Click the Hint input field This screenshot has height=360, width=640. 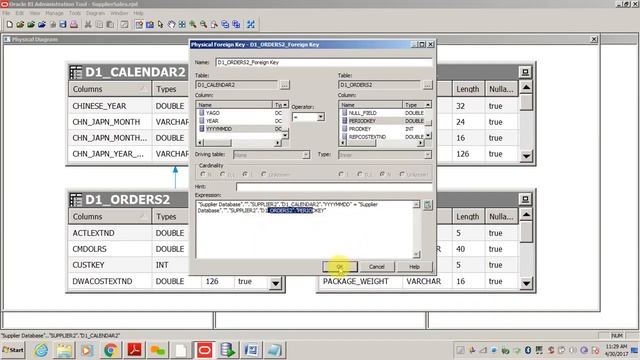334,187
